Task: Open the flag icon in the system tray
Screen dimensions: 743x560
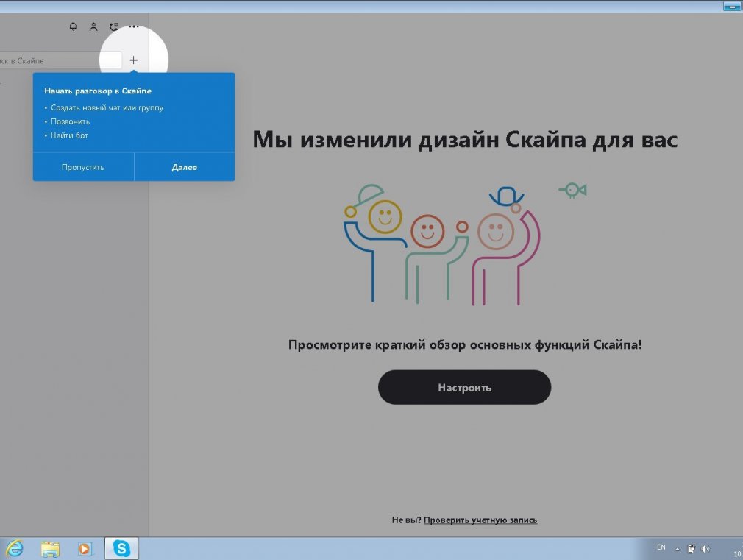Action: 692,549
